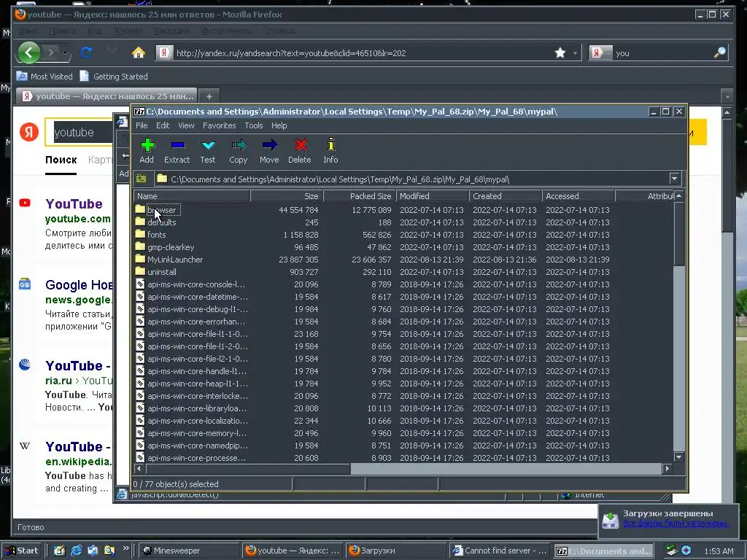The width and height of the screenshot is (747, 560).
Task: Expand the 7-Zip path dropdown
Action: pyautogui.click(x=674, y=179)
